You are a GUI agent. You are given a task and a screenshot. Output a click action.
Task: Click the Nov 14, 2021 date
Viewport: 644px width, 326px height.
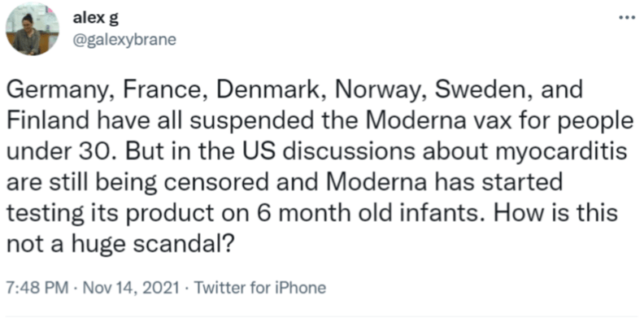click(x=116, y=287)
